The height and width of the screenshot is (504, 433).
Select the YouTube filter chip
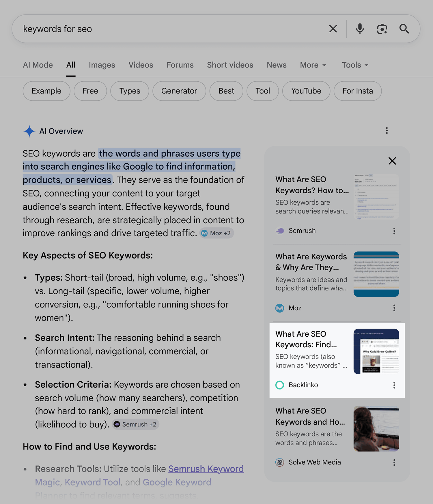(306, 91)
